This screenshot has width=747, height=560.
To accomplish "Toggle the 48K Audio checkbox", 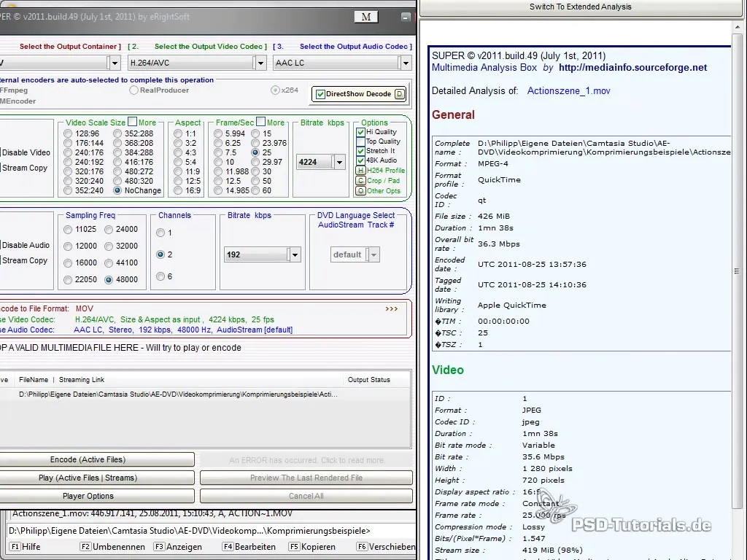I will (360, 160).
